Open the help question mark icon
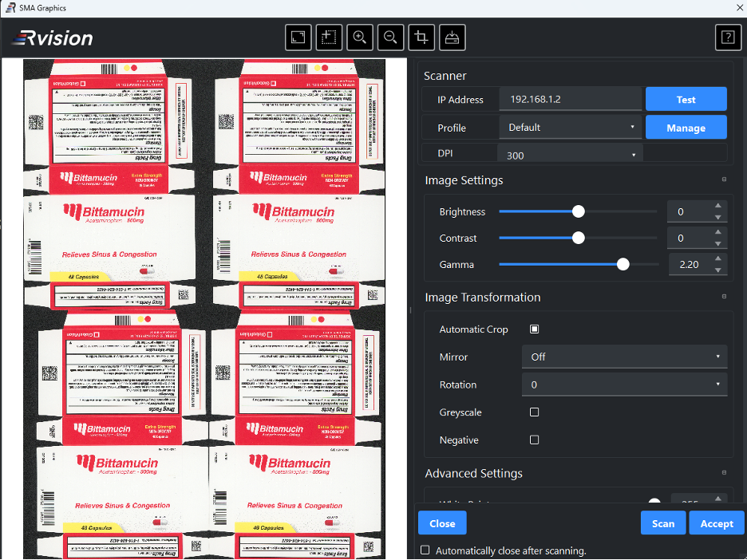 click(x=727, y=37)
